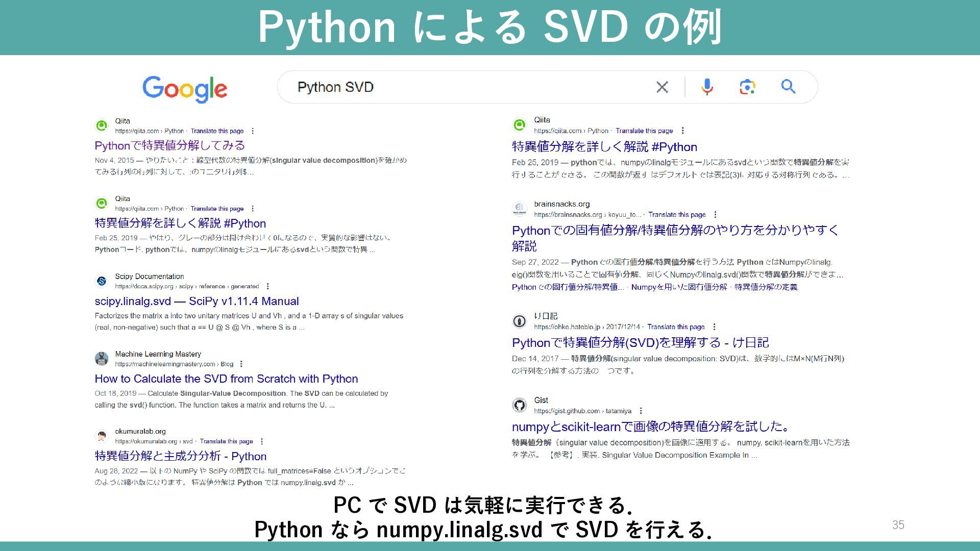The width and height of the screenshot is (980, 551).
Task: Click the Scipy Documentation favicon
Action: coord(102,281)
